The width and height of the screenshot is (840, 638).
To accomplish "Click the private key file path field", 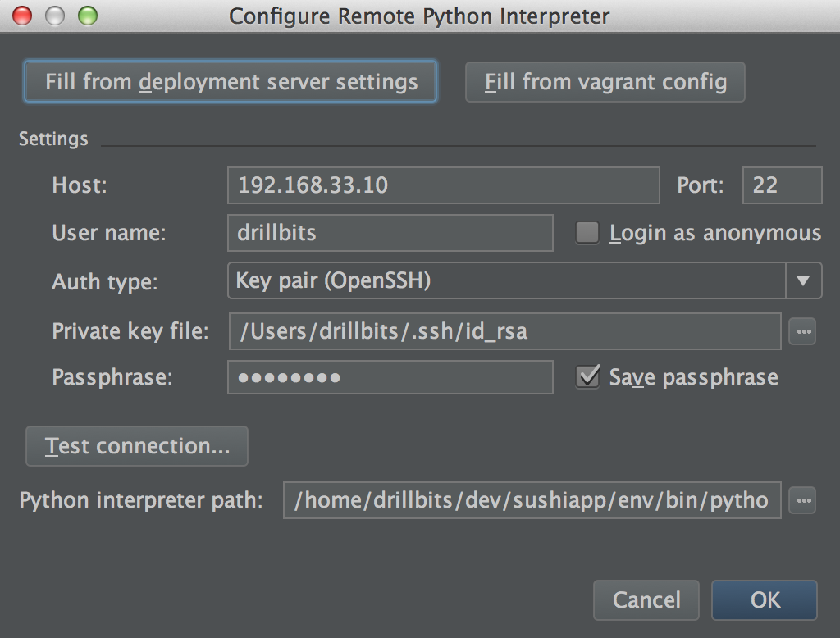I will coord(504,331).
